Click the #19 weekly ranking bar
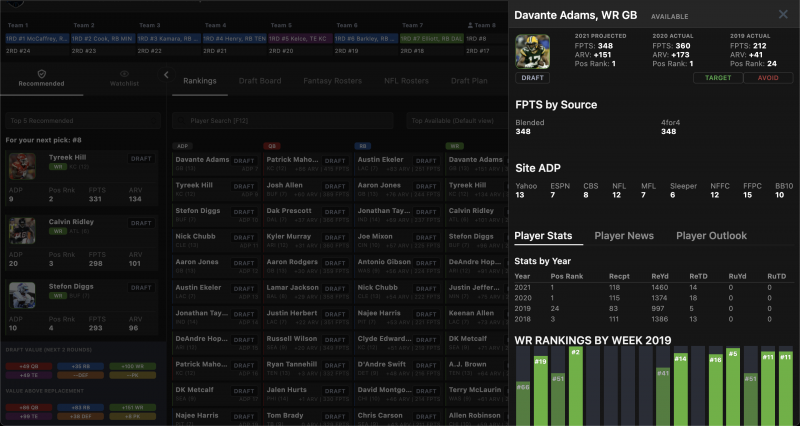Viewport: 800px width, 426px height. 540,391
